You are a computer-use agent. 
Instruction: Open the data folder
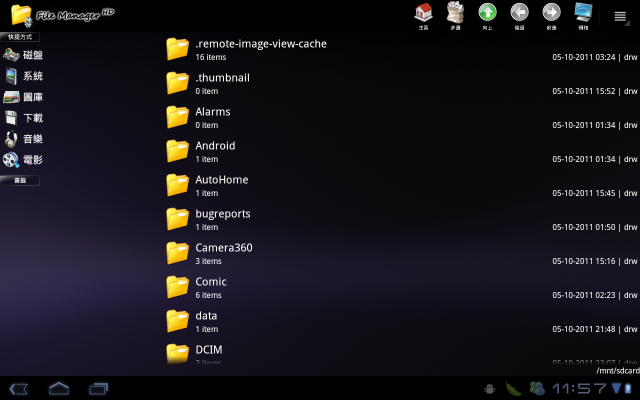click(x=402, y=321)
